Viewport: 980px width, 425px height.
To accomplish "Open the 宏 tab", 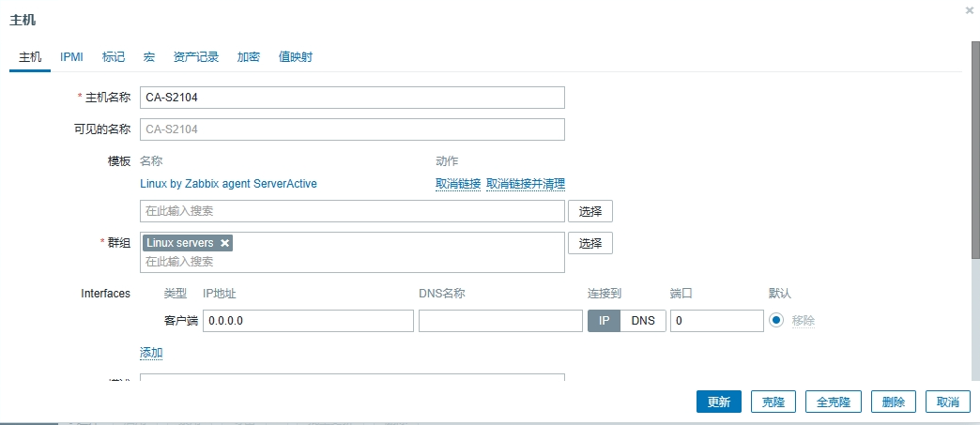I will 149,57.
